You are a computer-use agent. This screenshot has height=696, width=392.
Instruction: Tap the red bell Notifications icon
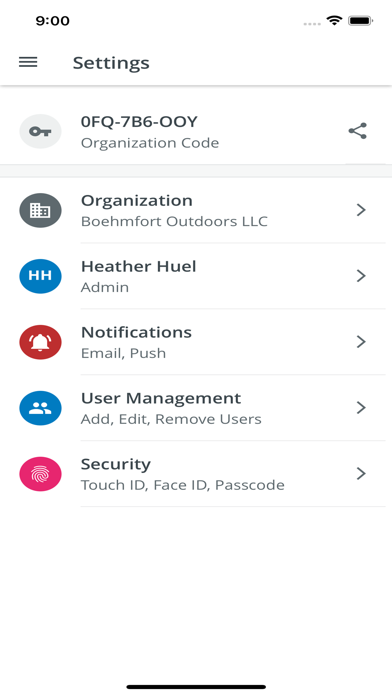click(40, 342)
